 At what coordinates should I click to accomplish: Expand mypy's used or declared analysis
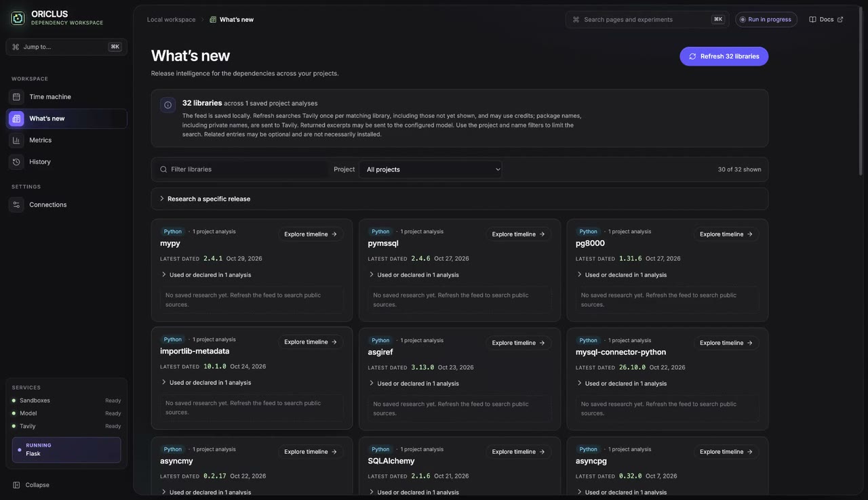coord(206,275)
